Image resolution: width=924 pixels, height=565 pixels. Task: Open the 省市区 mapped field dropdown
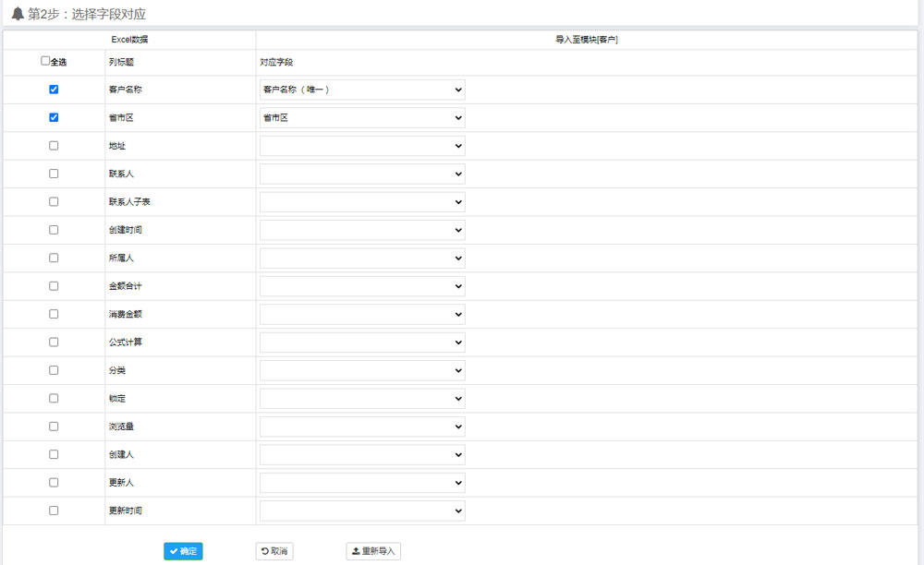(362, 118)
